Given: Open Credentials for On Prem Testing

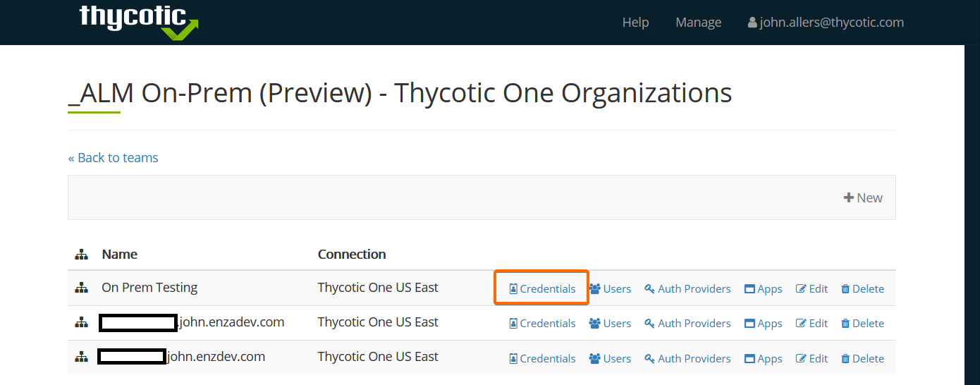Looking at the screenshot, I should click(x=542, y=288).
